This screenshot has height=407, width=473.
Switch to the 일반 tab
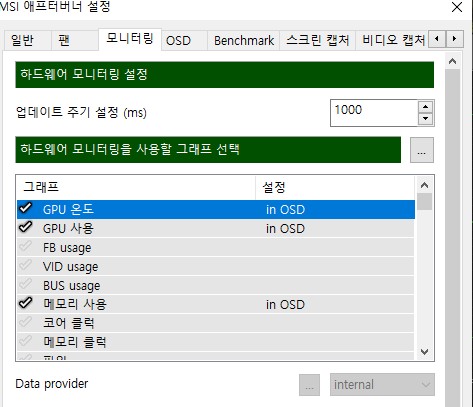click(x=27, y=41)
